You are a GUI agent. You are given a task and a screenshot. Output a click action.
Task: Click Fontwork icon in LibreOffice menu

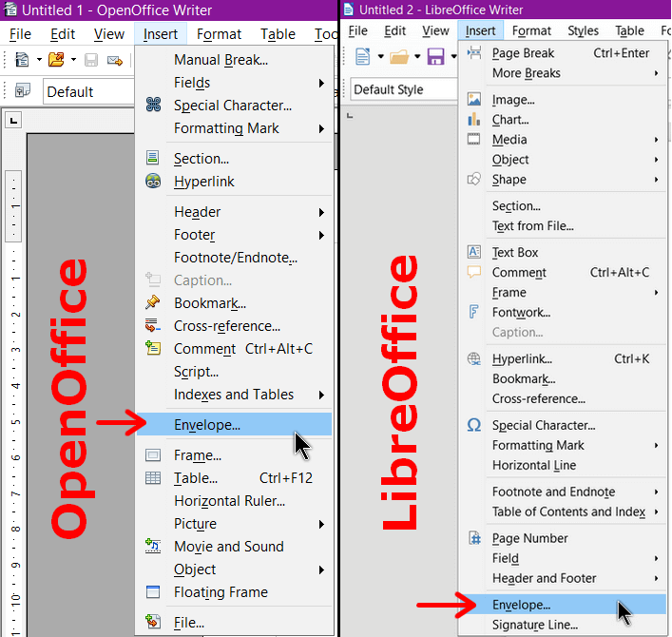point(473,312)
